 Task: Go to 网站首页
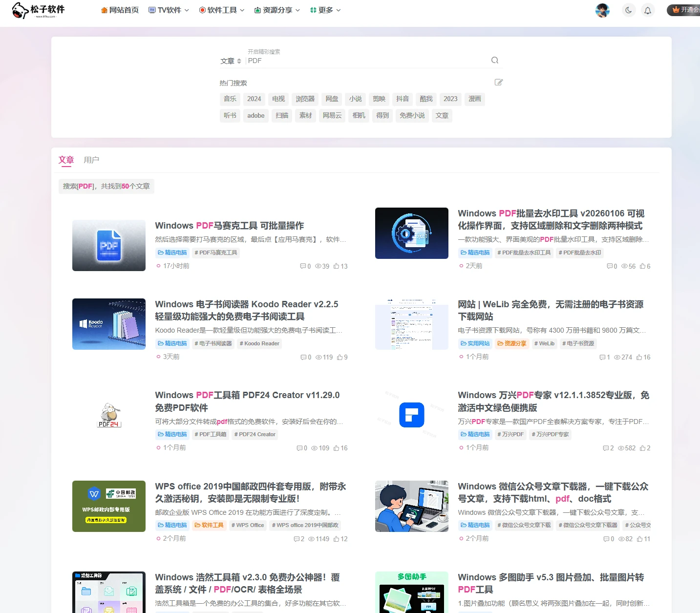pos(120,10)
